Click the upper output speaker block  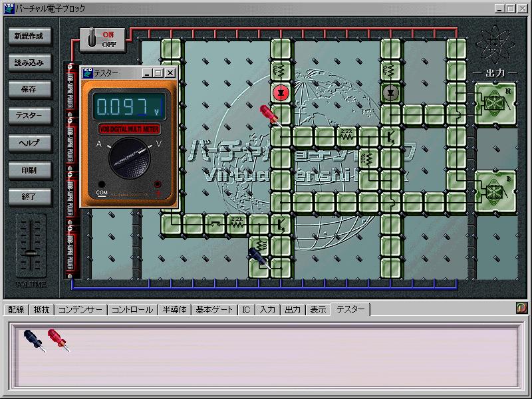tap(495, 104)
